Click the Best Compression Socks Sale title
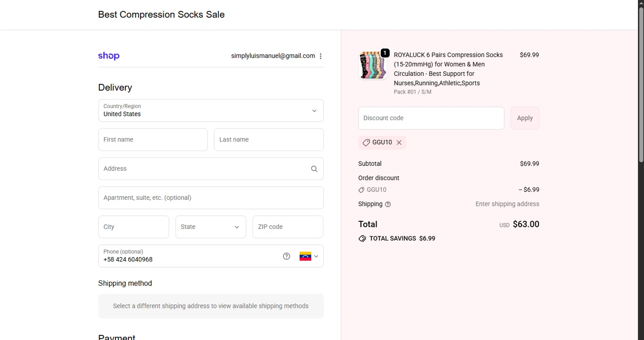 coord(161,15)
